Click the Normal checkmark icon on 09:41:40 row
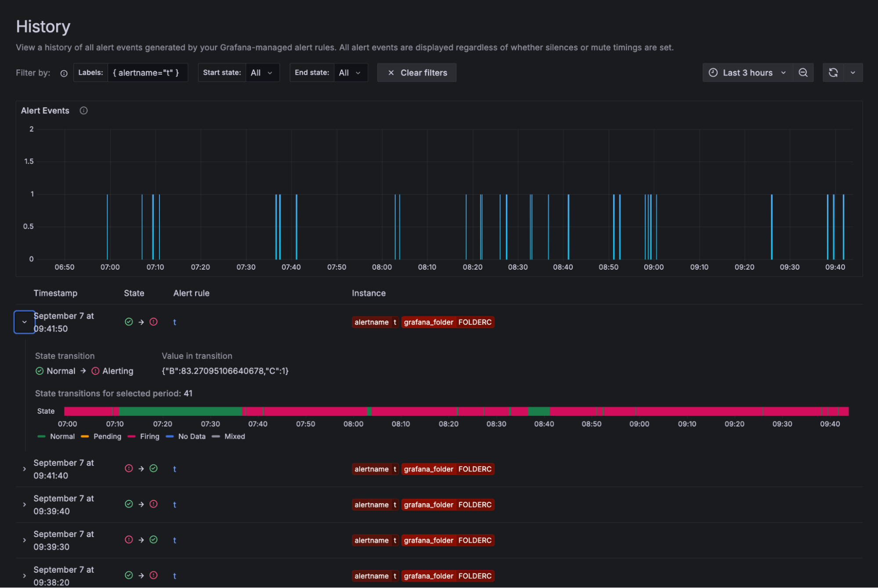The image size is (878, 588). (x=154, y=469)
